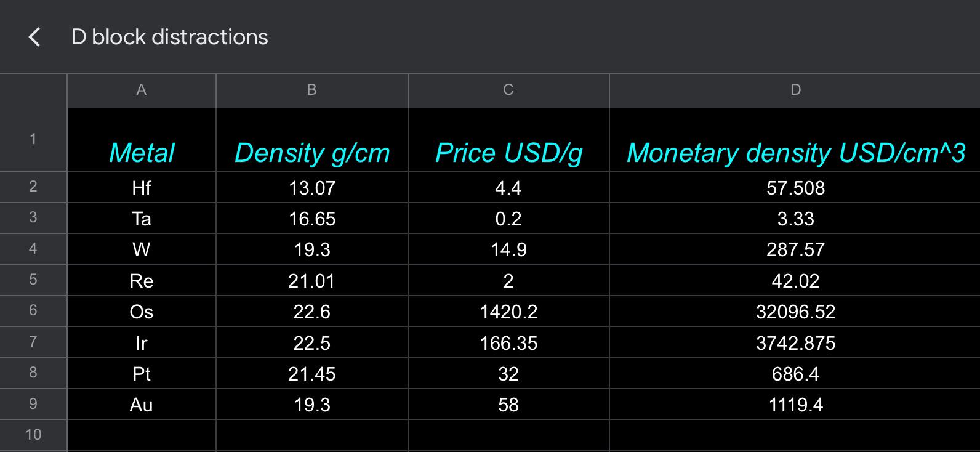Image resolution: width=980 pixels, height=452 pixels.
Task: Select the Ir density cell 22.5
Action: click(x=312, y=343)
